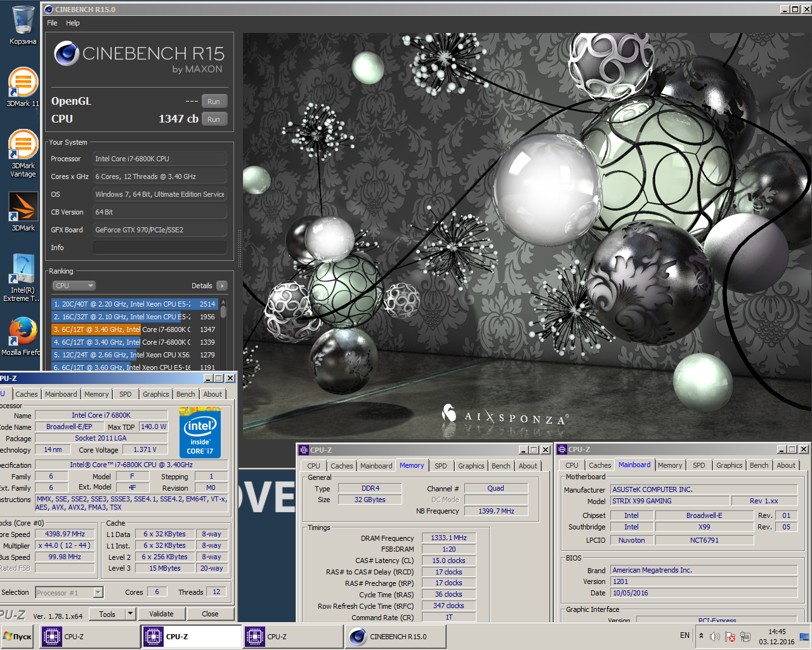Select ranking row 2 16C/32T Xeon

[x=134, y=317]
